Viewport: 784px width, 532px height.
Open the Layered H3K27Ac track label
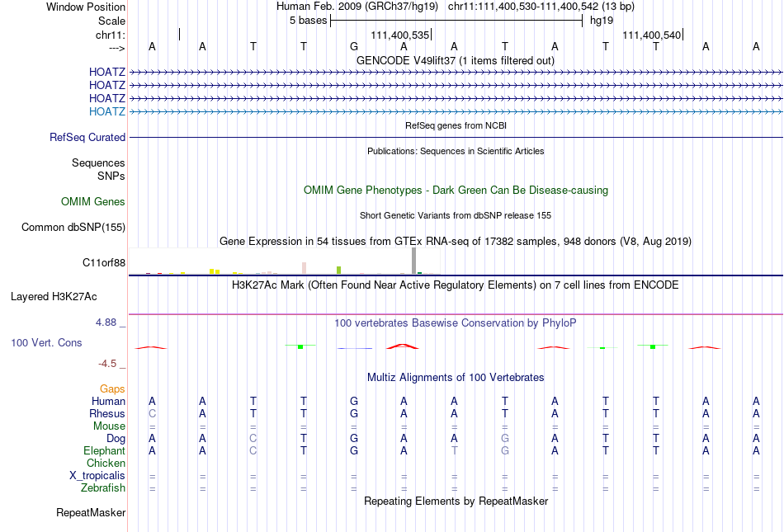54,297
